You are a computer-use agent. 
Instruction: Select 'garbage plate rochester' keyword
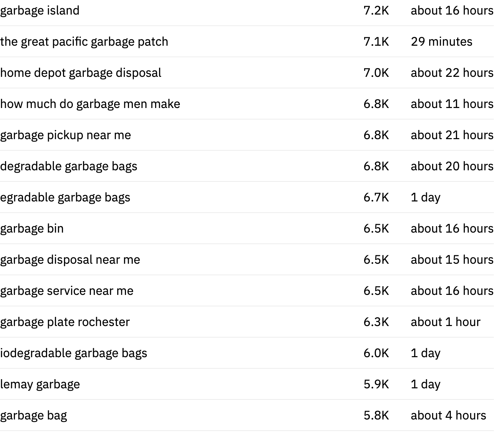coord(65,322)
